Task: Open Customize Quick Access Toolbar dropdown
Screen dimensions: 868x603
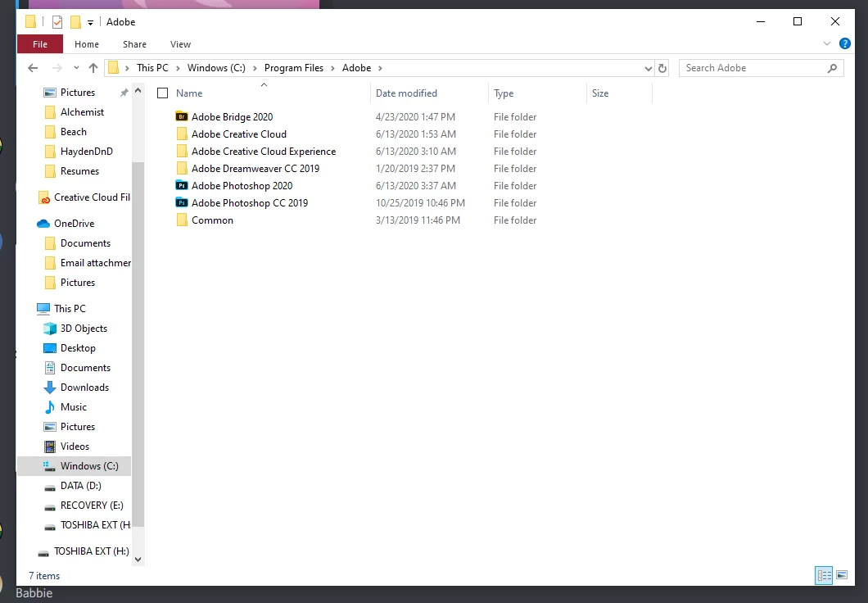Action: 90,23
